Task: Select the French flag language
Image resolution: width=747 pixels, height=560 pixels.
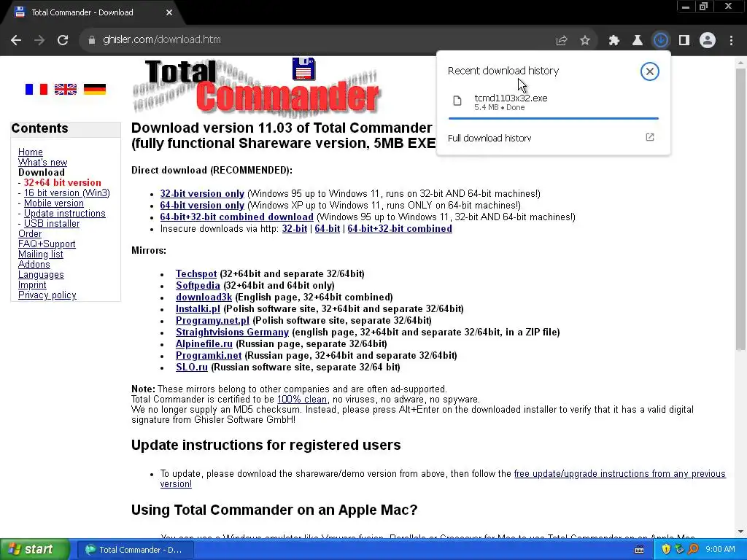Action: (x=36, y=89)
